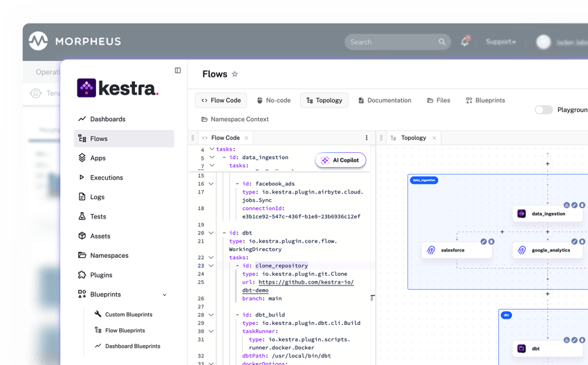This screenshot has width=588, height=365.
Task: Toggle the Topology view button
Action: [x=324, y=100]
